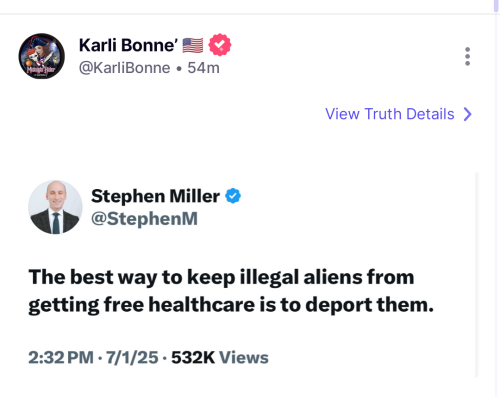Click the 2:32 PM tweet time
The image size is (500, 397).
point(61,358)
